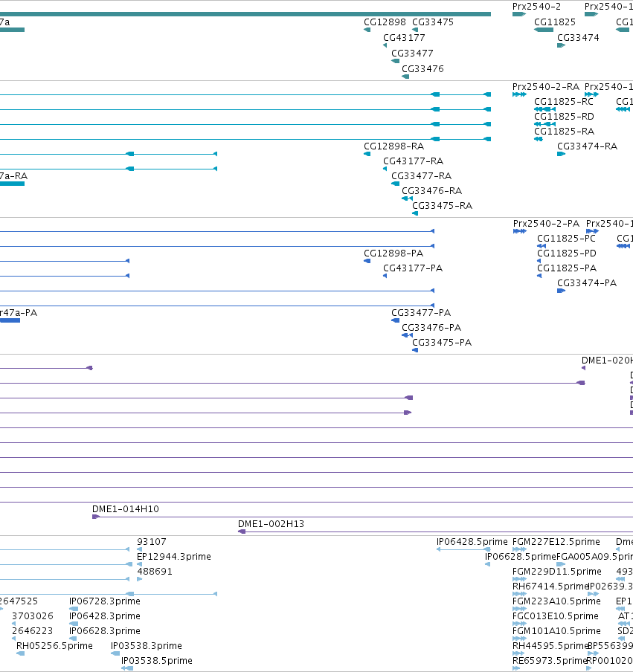Click the DME1-002H13 clone label
The height and width of the screenshot is (672, 633).
tap(271, 524)
